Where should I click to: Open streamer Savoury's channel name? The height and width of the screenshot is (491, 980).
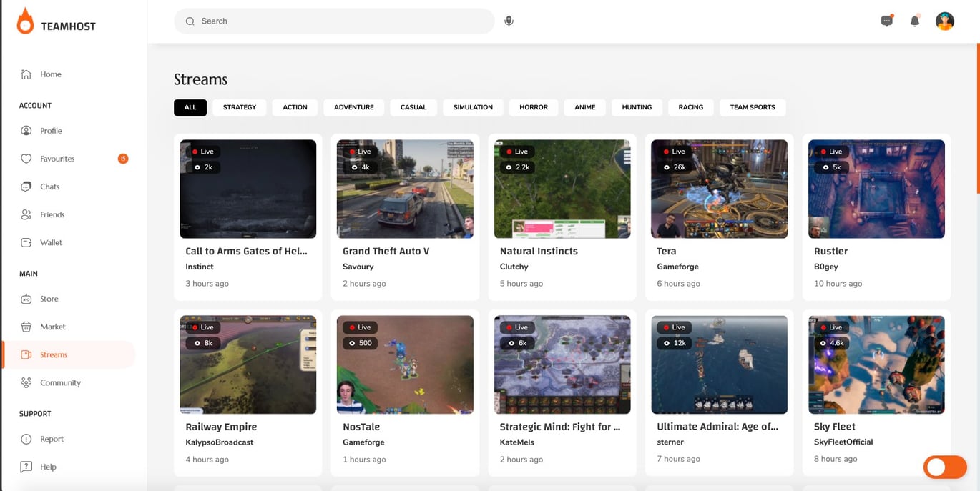358,267
